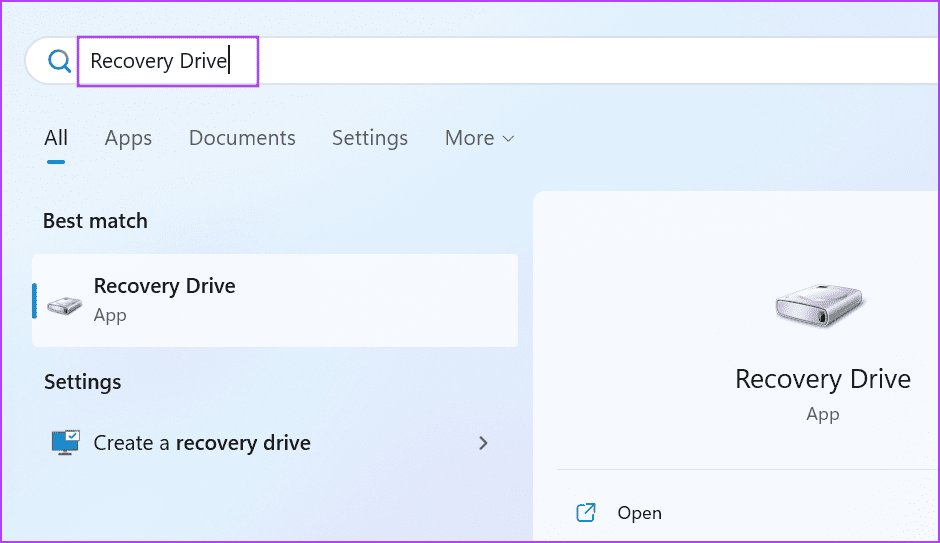
Task: Click the Best match heading
Action: [95, 221]
